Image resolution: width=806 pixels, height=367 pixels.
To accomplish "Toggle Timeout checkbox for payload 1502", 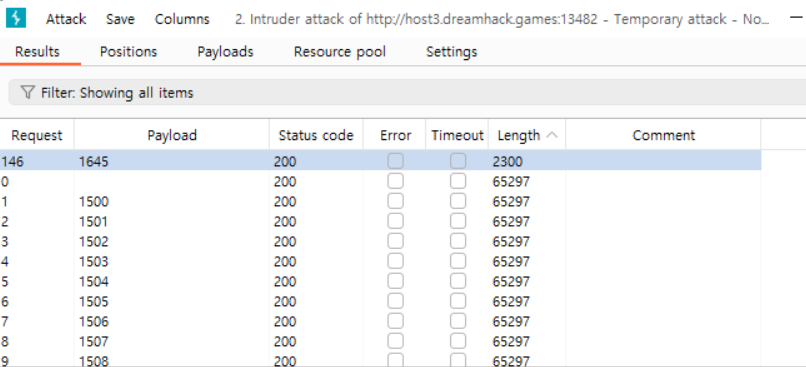I will point(457,242).
